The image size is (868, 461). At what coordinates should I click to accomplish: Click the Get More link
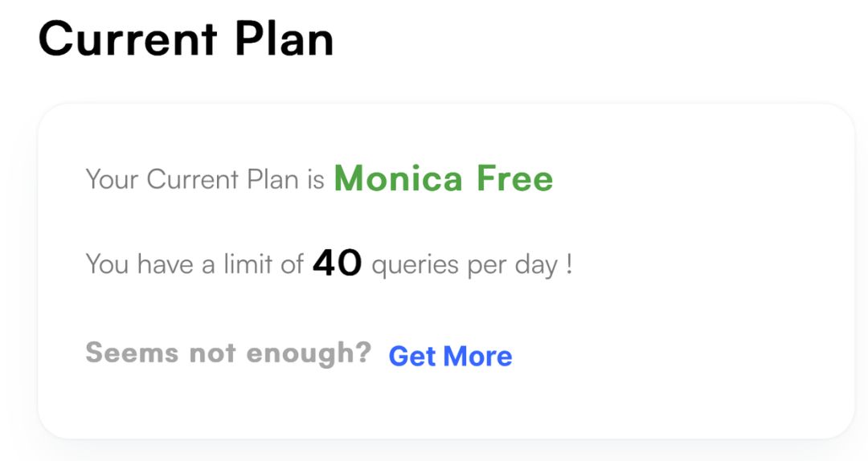(450, 356)
